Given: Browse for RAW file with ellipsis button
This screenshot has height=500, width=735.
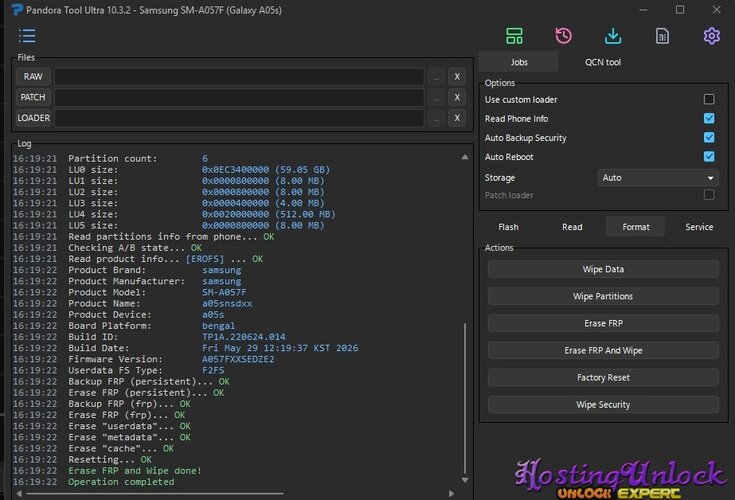Looking at the screenshot, I should pos(436,76).
